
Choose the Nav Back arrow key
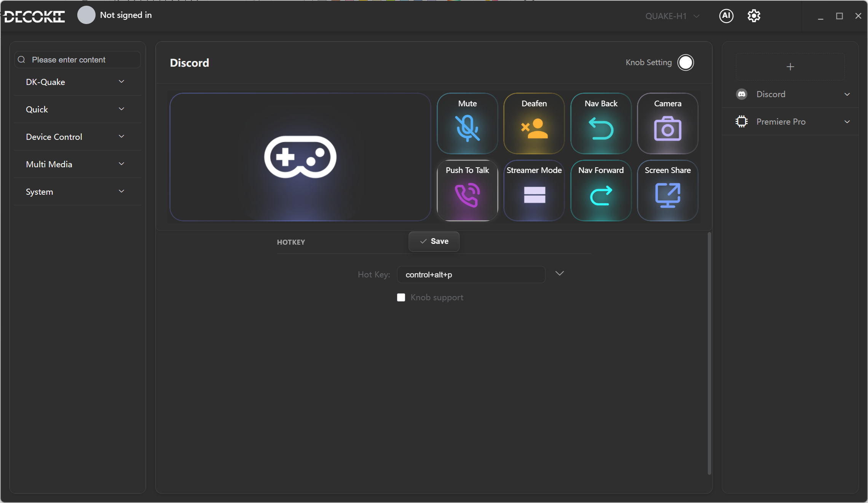(x=601, y=123)
